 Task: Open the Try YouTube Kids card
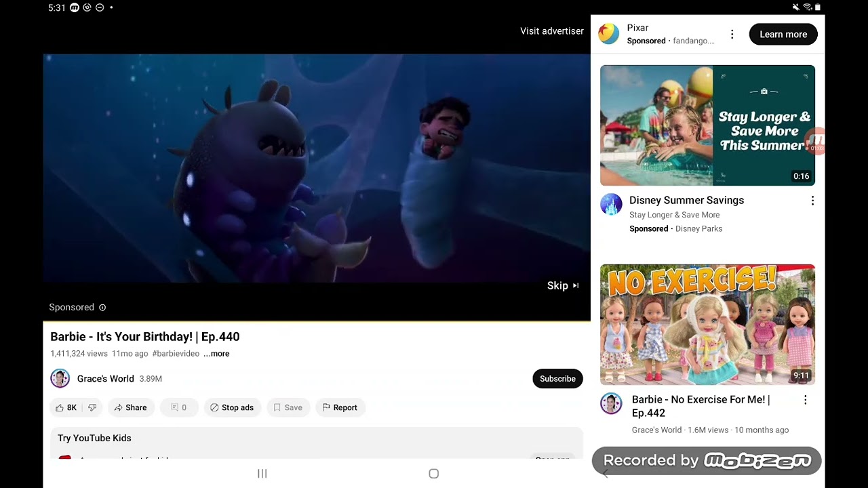[x=317, y=443]
